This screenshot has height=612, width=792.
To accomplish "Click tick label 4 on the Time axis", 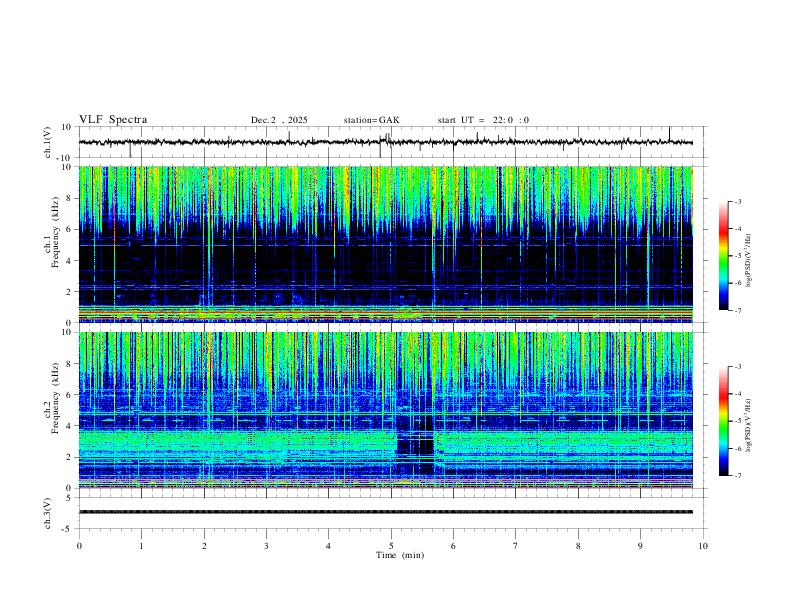I will (328, 546).
